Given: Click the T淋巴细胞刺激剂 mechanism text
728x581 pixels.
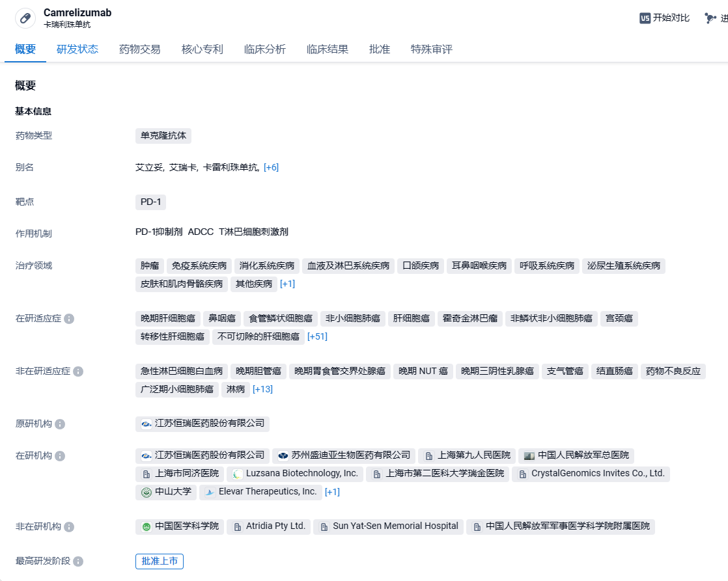Looking at the screenshot, I should click(253, 232).
